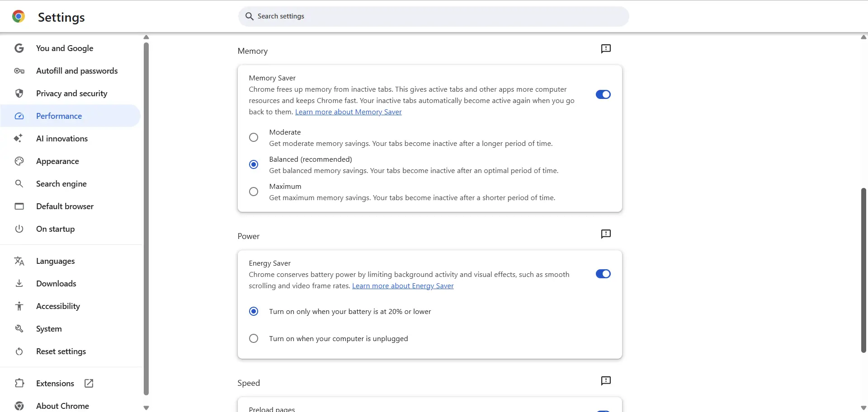This screenshot has width=868, height=412.
Task: Click the search magnifier icon in settings
Action: (x=249, y=16)
